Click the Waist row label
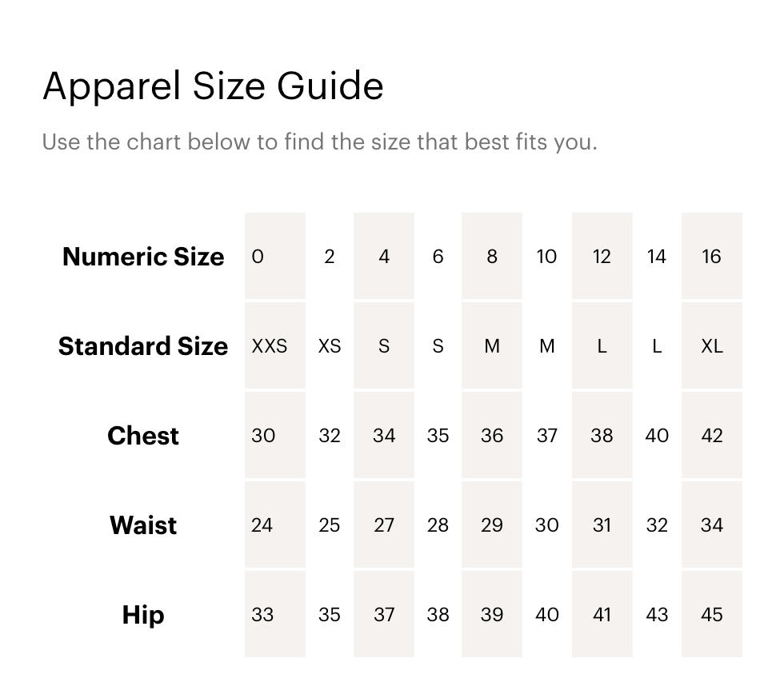Screen dimensions: 784x686 tap(143, 525)
